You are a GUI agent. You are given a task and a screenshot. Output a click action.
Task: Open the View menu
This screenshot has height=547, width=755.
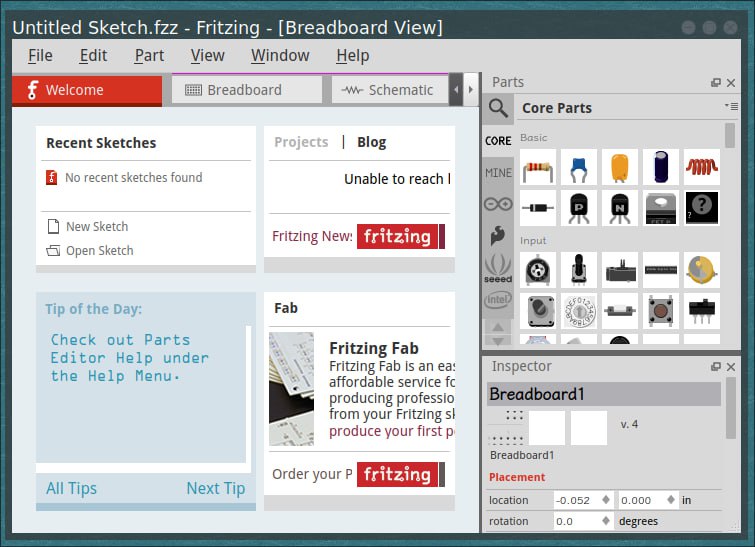pos(208,55)
